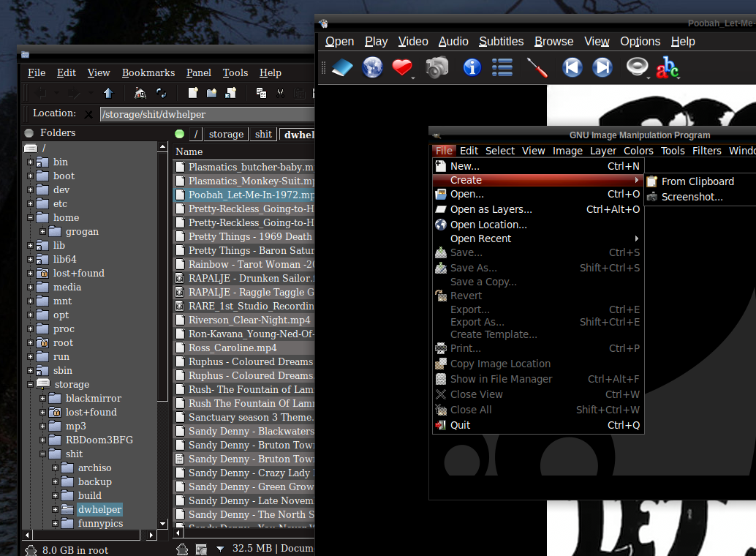Click the 'shit' path bar button
The height and width of the screenshot is (556, 756).
point(263,134)
